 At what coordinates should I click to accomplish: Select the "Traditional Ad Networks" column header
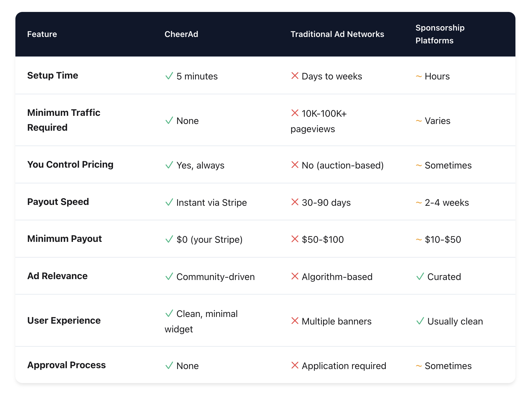[x=337, y=34]
